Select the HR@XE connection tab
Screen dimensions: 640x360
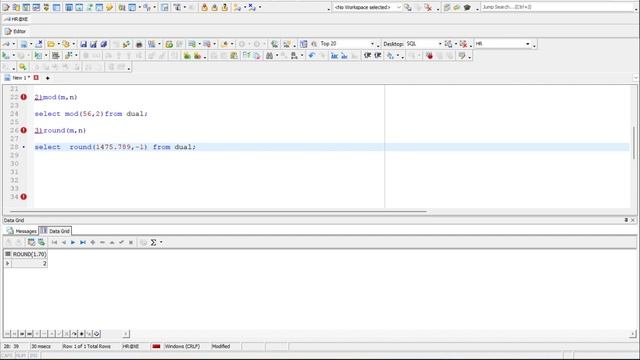16,19
